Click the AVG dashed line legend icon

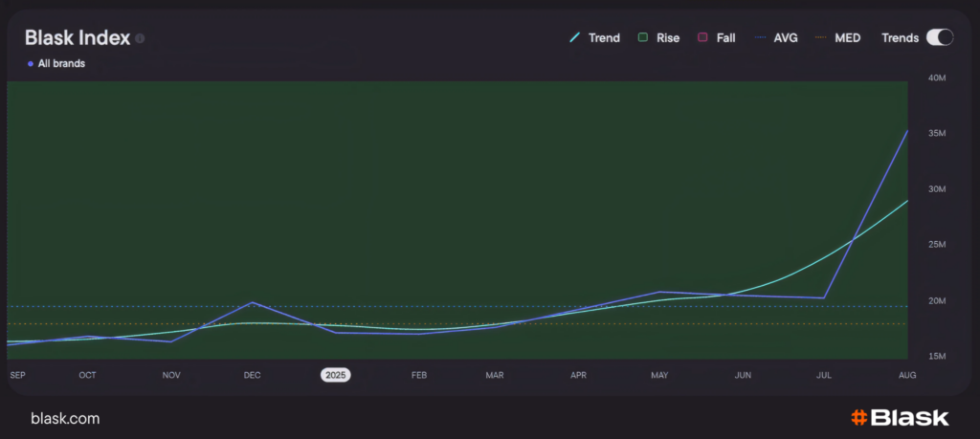(761, 38)
